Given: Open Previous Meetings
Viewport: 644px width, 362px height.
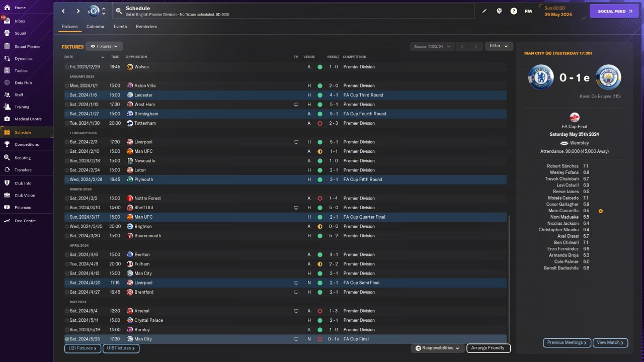Looking at the screenshot, I should click(567, 342).
